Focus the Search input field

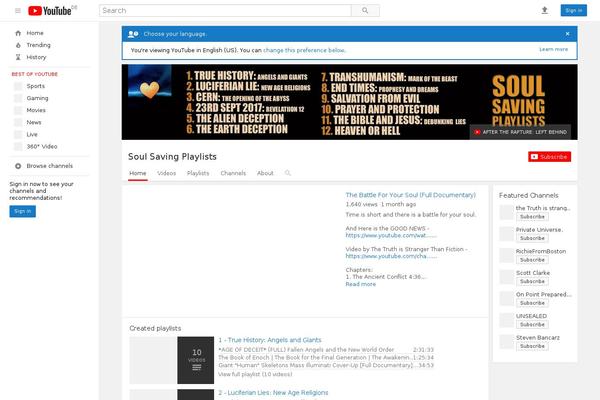pyautogui.click(x=225, y=11)
